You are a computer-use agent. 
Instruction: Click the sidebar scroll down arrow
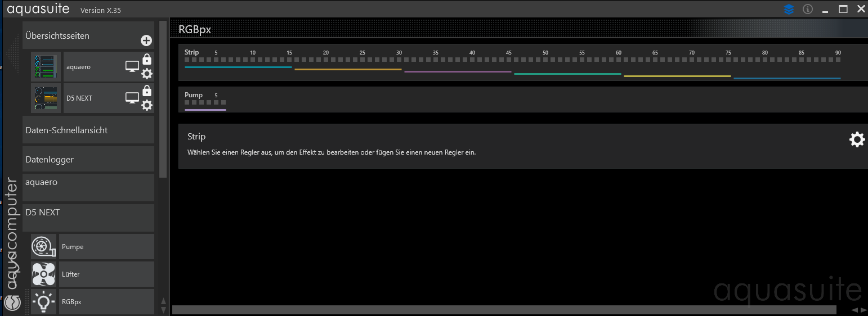click(163, 310)
